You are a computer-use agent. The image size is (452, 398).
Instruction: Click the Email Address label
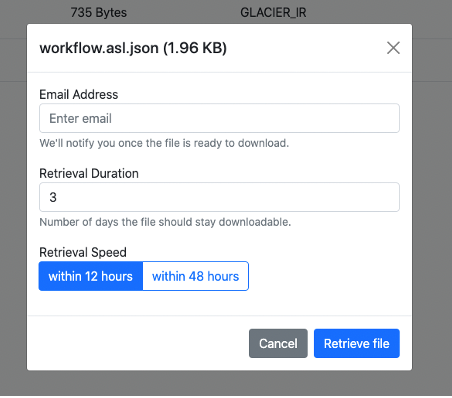[x=79, y=95]
